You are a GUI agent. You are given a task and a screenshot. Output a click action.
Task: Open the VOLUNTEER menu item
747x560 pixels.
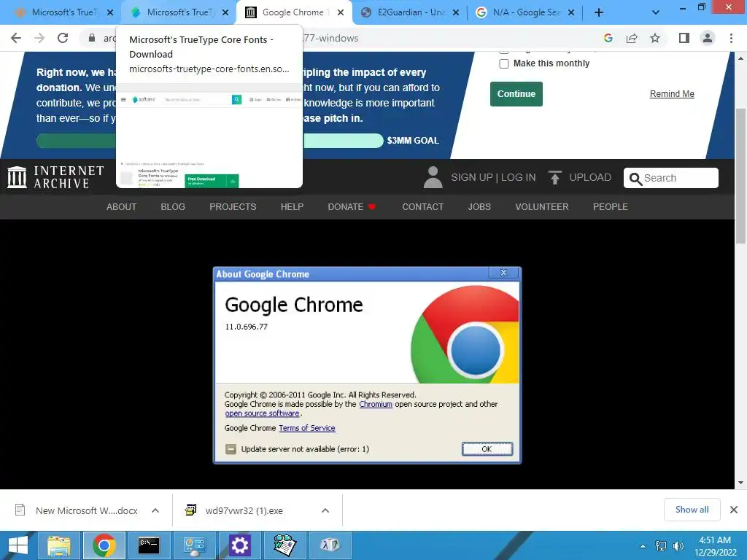point(542,206)
